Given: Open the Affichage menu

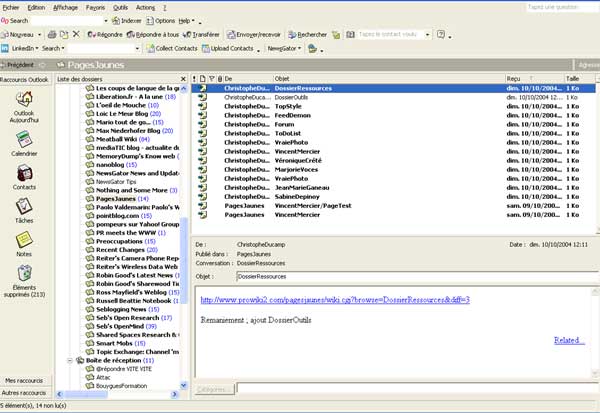Looking at the screenshot, I should (65, 6).
